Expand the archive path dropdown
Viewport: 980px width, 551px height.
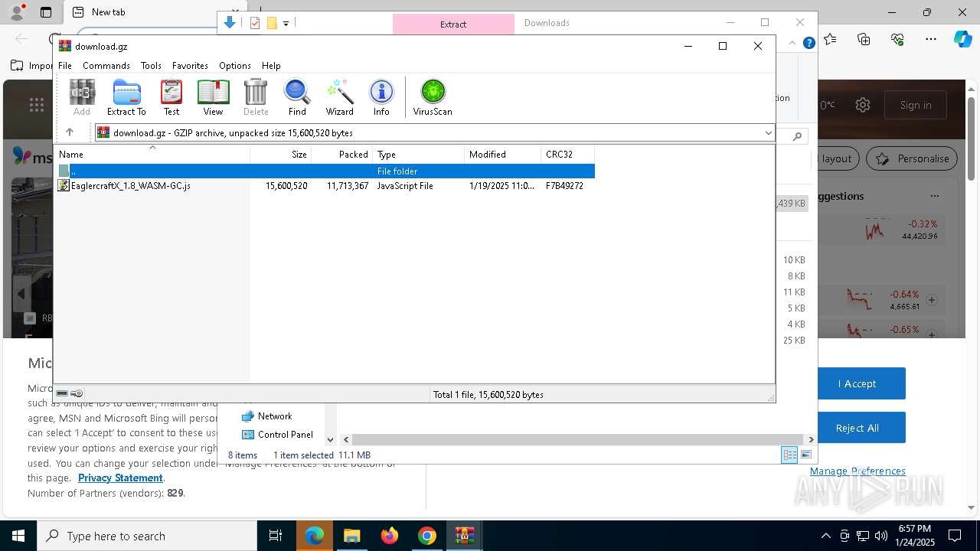tap(768, 133)
